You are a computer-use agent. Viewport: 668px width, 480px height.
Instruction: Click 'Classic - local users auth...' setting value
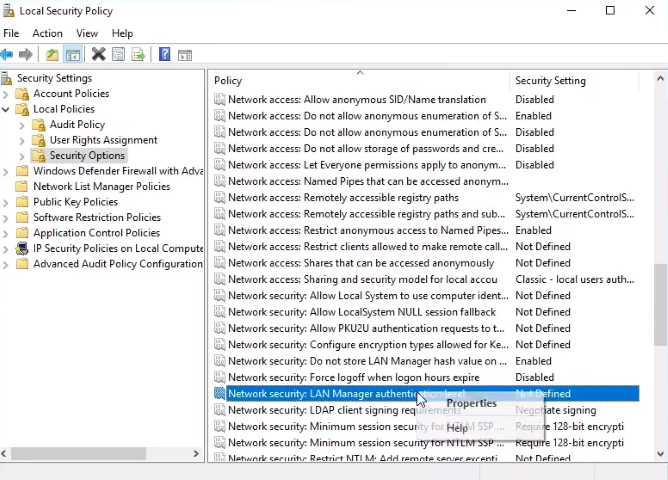tap(575, 279)
